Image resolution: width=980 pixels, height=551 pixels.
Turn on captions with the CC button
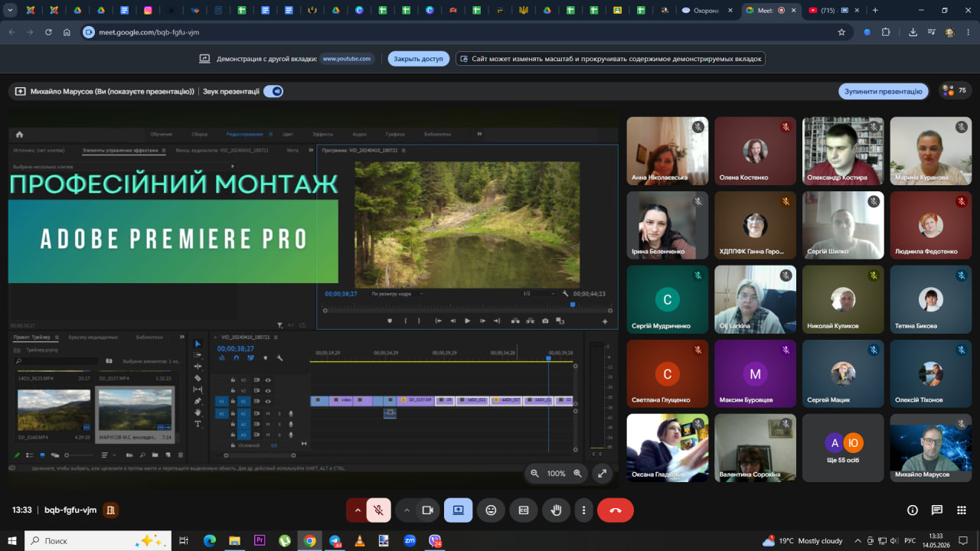(524, 510)
